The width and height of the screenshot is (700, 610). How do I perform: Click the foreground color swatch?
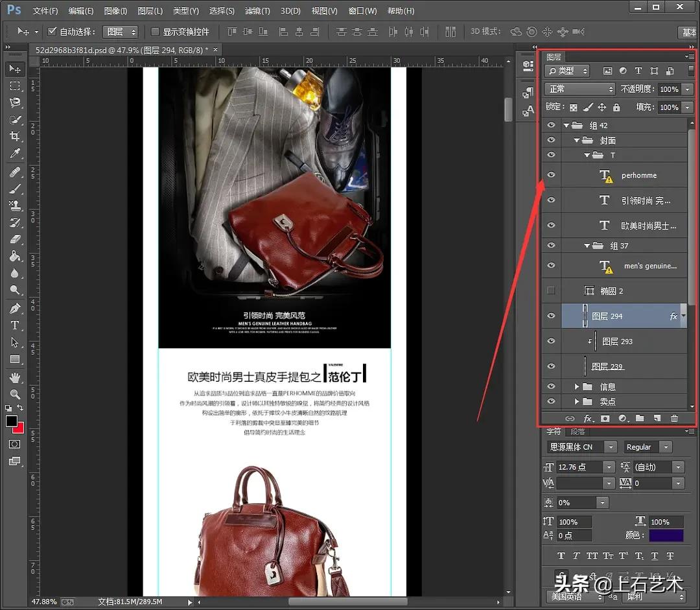pyautogui.click(x=12, y=421)
